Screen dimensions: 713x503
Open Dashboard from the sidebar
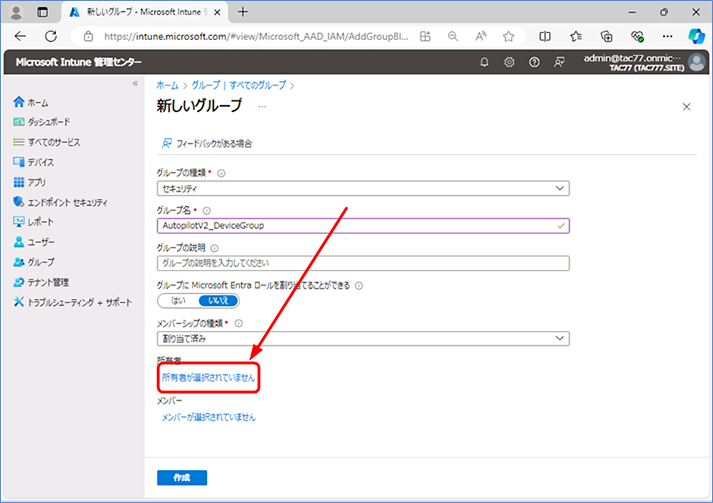pyautogui.click(x=42, y=122)
